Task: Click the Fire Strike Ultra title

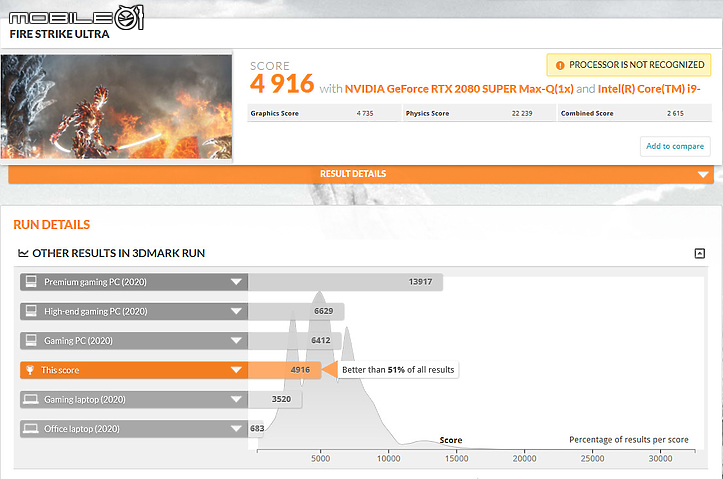Action: tap(59, 35)
